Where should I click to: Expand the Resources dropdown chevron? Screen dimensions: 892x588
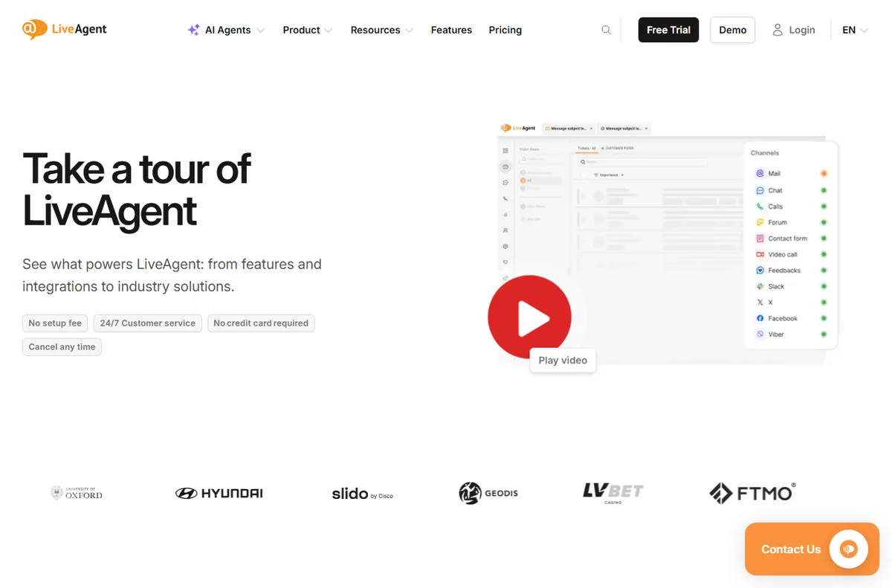pyautogui.click(x=409, y=30)
